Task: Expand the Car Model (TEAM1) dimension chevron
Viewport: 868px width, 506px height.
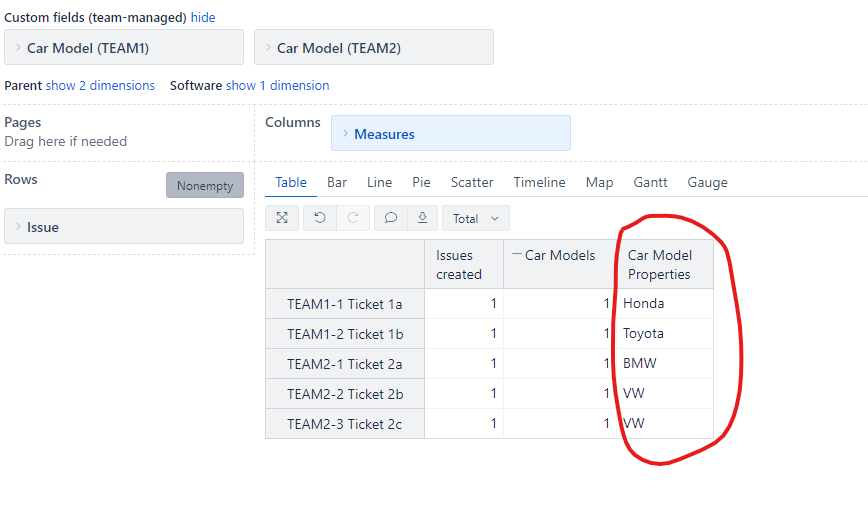Action: (18, 48)
